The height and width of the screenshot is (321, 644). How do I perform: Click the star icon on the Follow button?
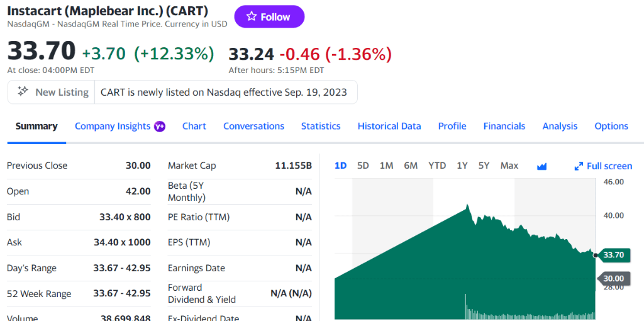(x=252, y=16)
